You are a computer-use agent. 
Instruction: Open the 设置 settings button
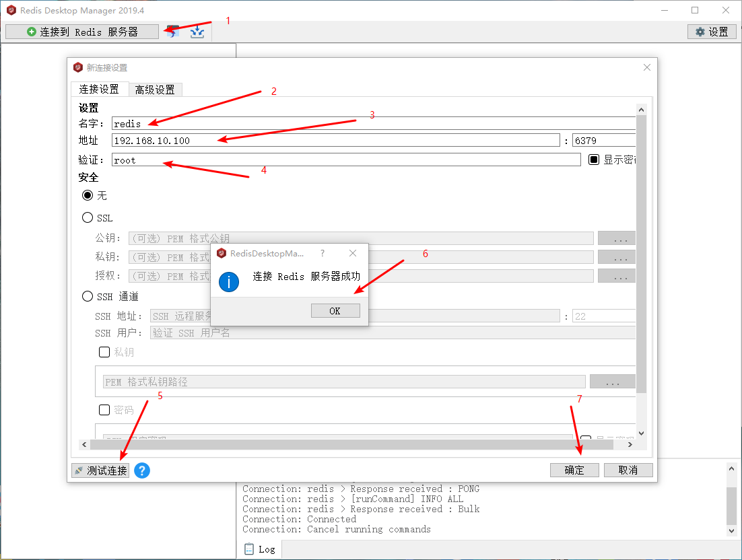(712, 32)
